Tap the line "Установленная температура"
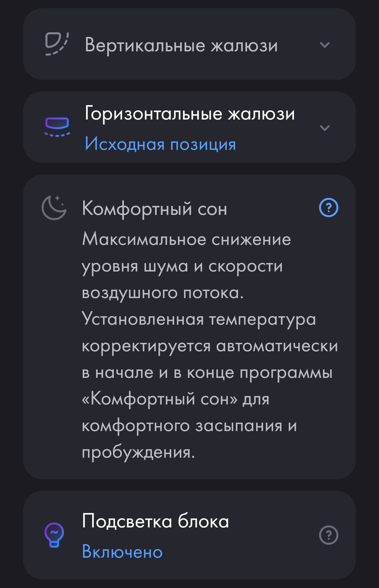 coord(199,319)
